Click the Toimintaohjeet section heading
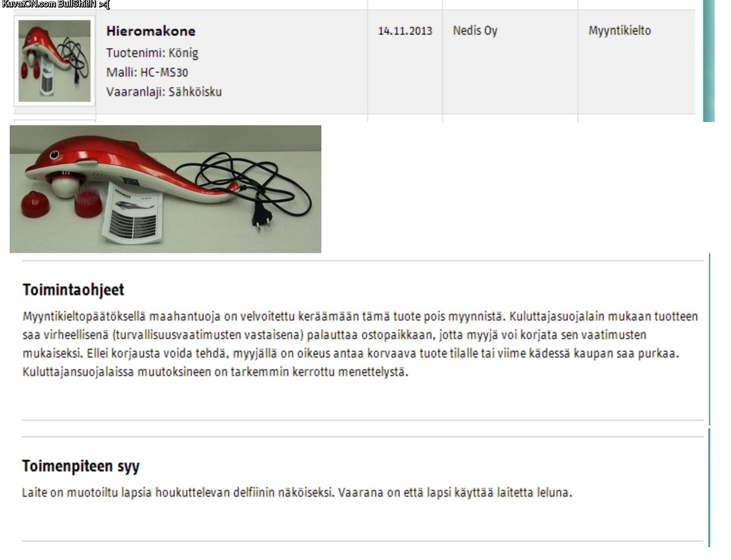Screen dimensions: 731x560 [74, 290]
